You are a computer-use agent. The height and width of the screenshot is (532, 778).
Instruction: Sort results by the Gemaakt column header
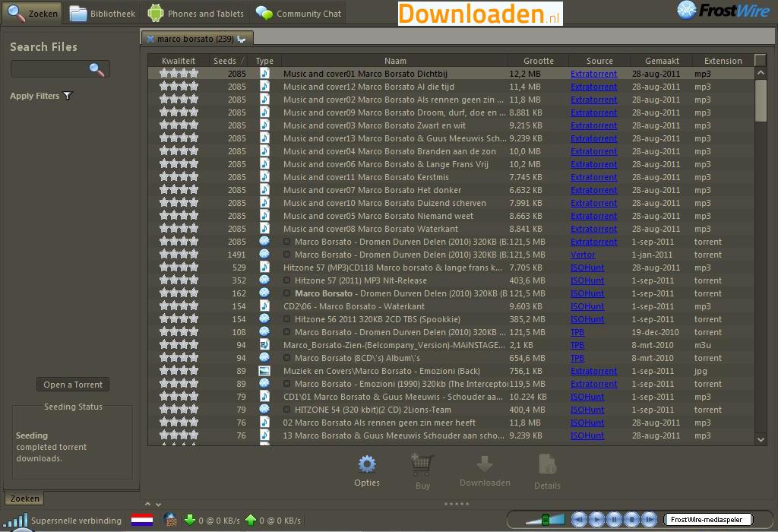[662, 61]
